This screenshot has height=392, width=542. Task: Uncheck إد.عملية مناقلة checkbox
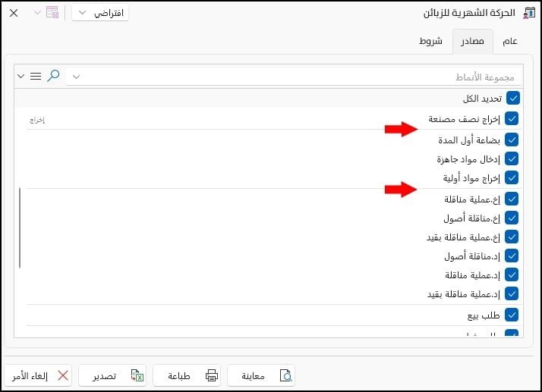512,275
